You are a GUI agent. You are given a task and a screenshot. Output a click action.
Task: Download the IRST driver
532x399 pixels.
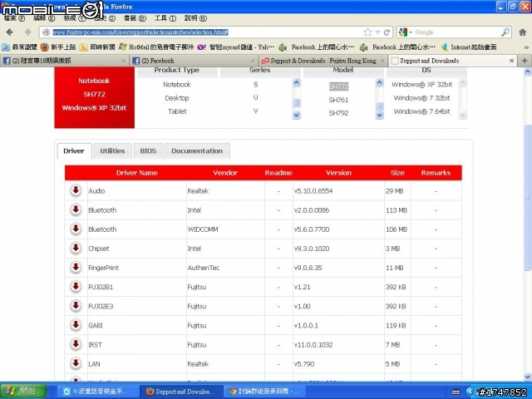76,344
